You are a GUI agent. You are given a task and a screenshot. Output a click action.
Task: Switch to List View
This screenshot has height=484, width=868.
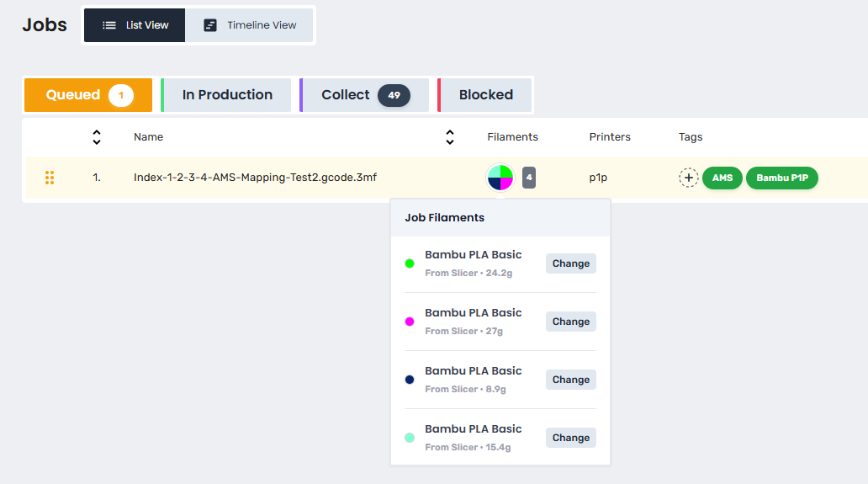135,25
